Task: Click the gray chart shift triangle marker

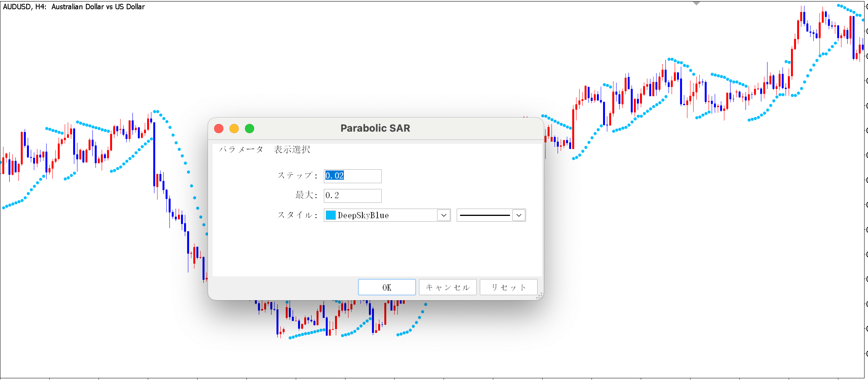Action: (x=696, y=3)
